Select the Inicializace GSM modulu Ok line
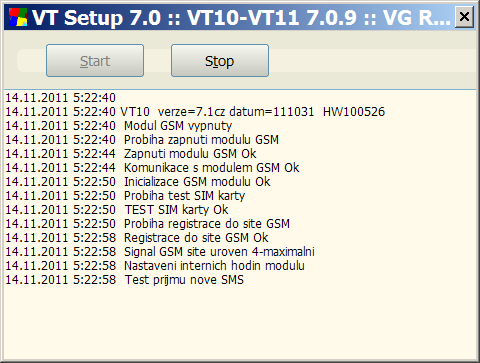Screen dimensions: 480x363 [138, 182]
